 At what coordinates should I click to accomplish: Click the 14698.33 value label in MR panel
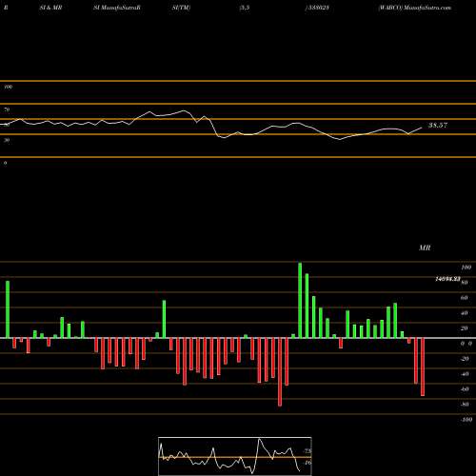pos(447,279)
